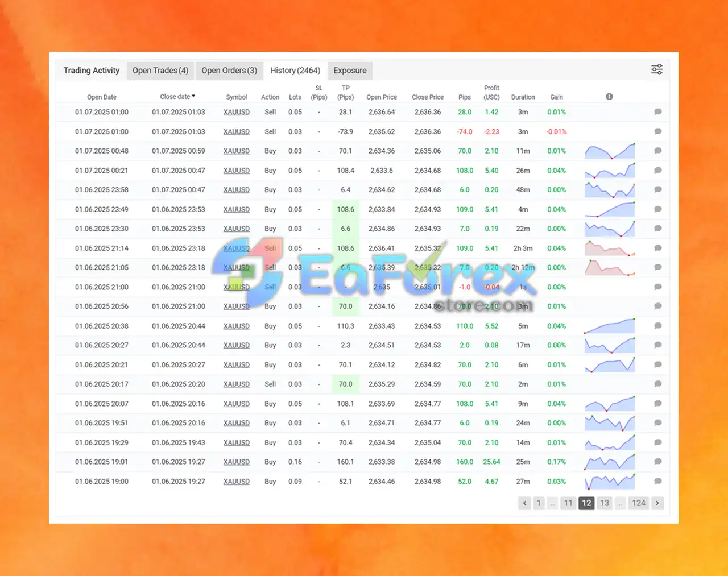Go to the previous page arrow
728x576 pixels.
[x=524, y=503]
